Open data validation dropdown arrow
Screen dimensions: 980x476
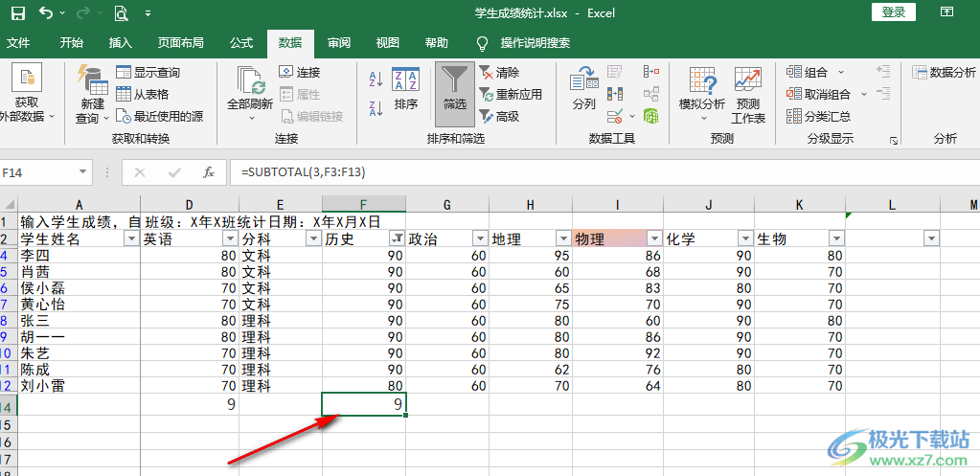(x=631, y=116)
